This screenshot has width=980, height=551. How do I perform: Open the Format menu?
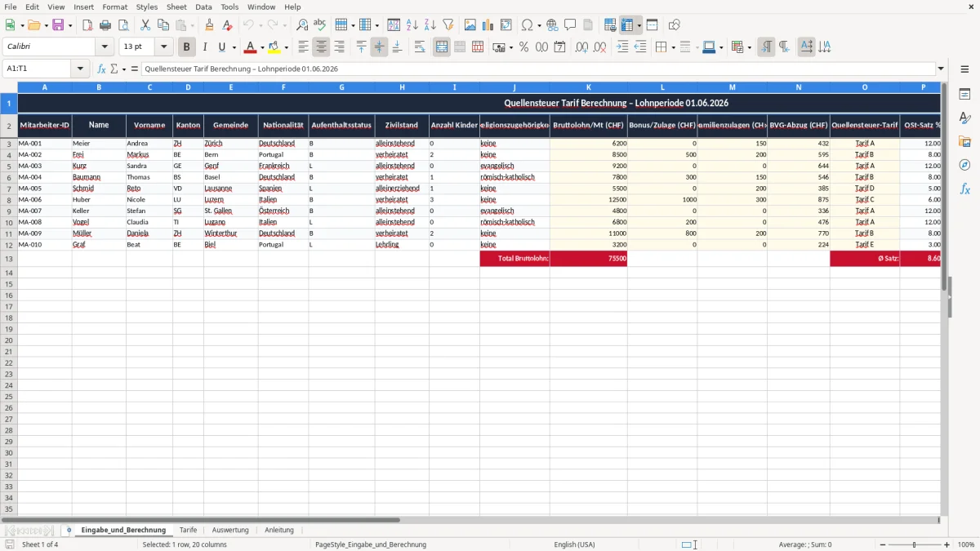point(114,7)
